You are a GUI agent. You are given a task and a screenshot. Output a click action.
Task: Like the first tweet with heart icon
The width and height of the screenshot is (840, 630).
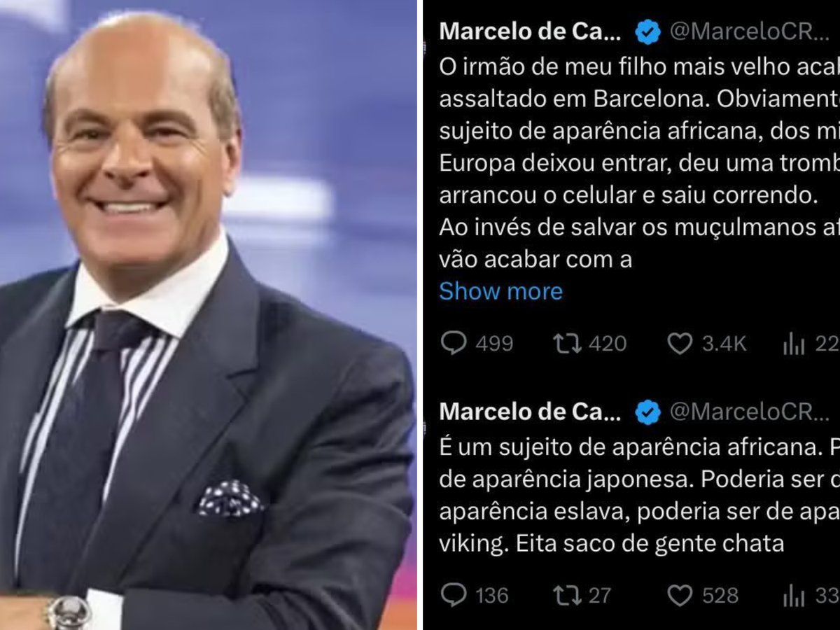[680, 343]
